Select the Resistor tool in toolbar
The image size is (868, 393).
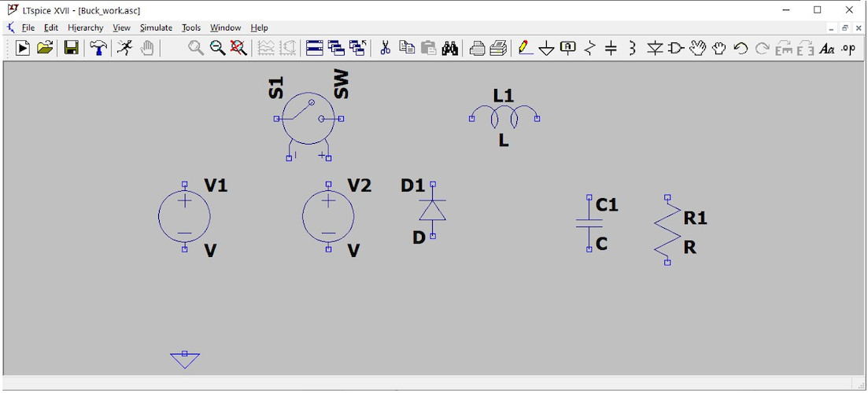pos(590,49)
